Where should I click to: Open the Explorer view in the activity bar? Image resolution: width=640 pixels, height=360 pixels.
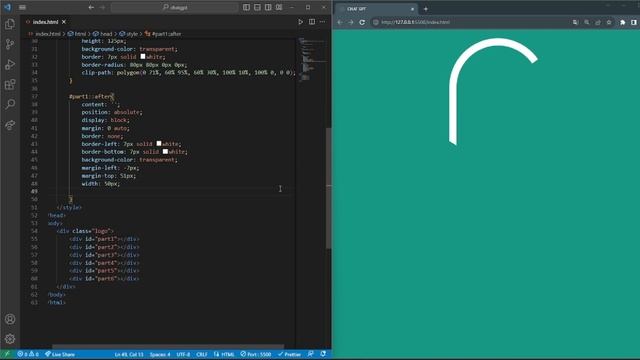pos(10,24)
